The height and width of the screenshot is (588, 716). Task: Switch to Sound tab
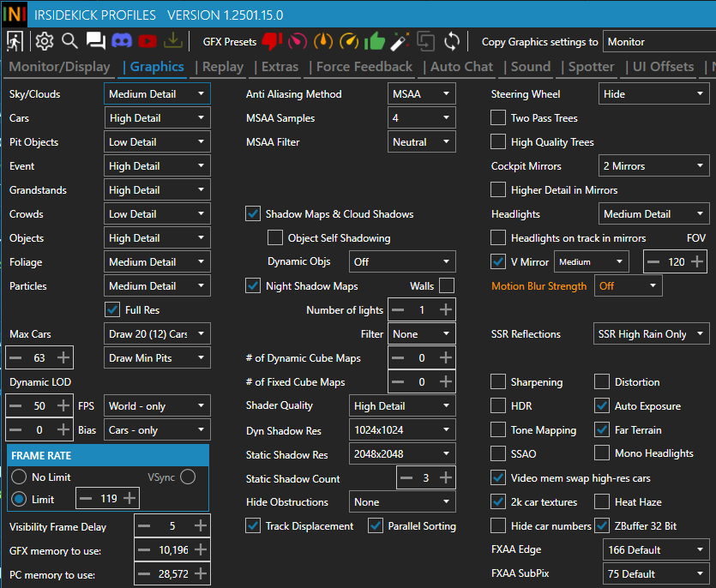pos(531,67)
